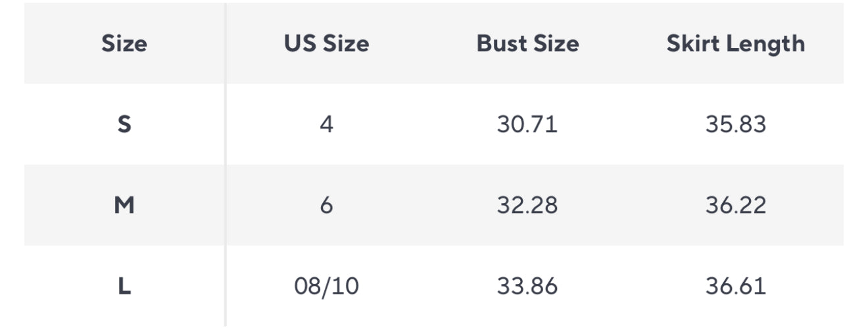Image resolution: width=868 pixels, height=328 pixels.
Task: Click the Bust Size column header
Action: pyautogui.click(x=527, y=44)
